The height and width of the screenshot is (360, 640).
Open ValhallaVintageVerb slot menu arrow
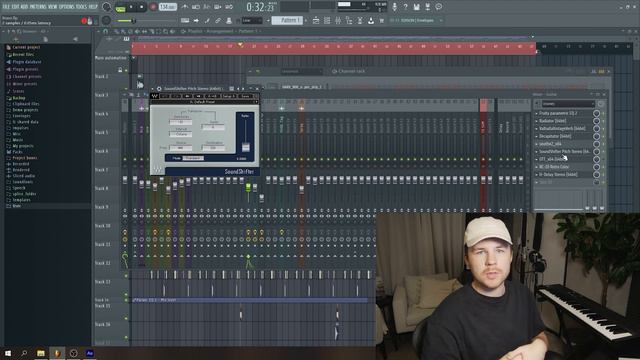click(x=537, y=129)
